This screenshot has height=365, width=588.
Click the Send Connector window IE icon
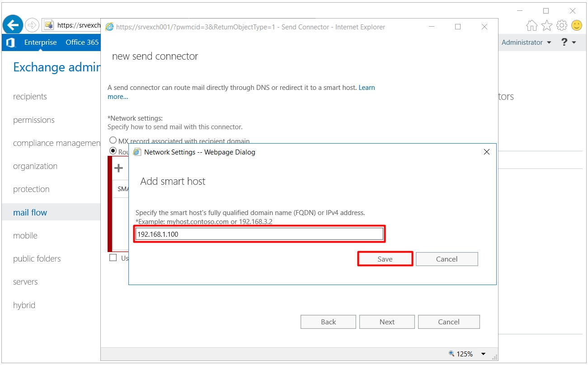coord(109,27)
